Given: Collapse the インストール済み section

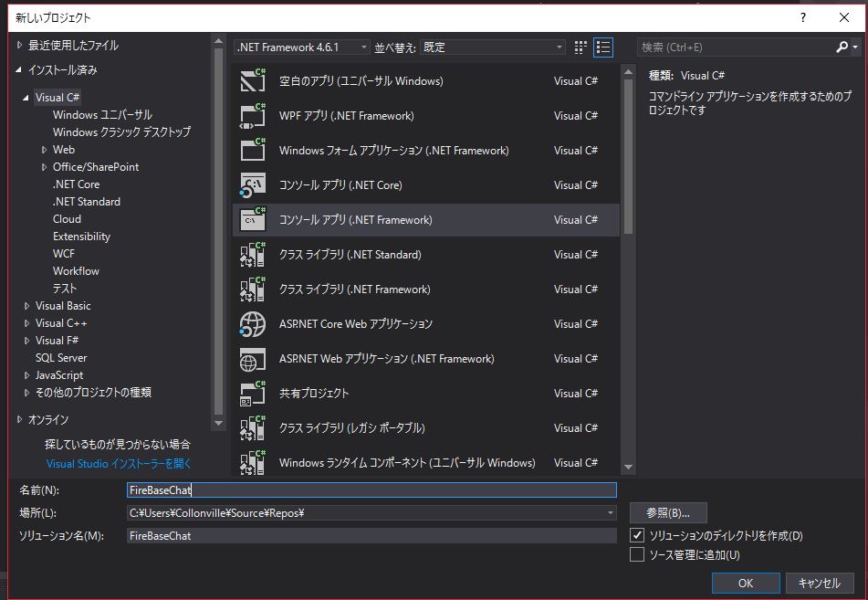Looking at the screenshot, I should [19, 69].
